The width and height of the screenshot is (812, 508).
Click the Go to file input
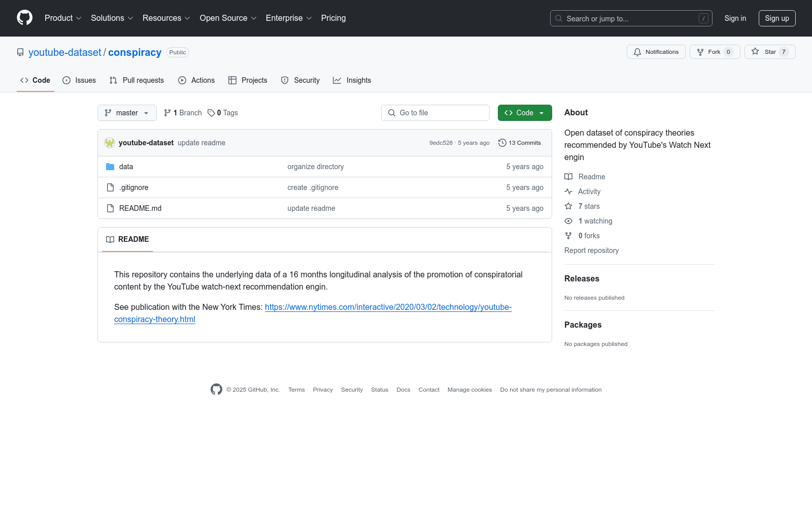(x=435, y=113)
